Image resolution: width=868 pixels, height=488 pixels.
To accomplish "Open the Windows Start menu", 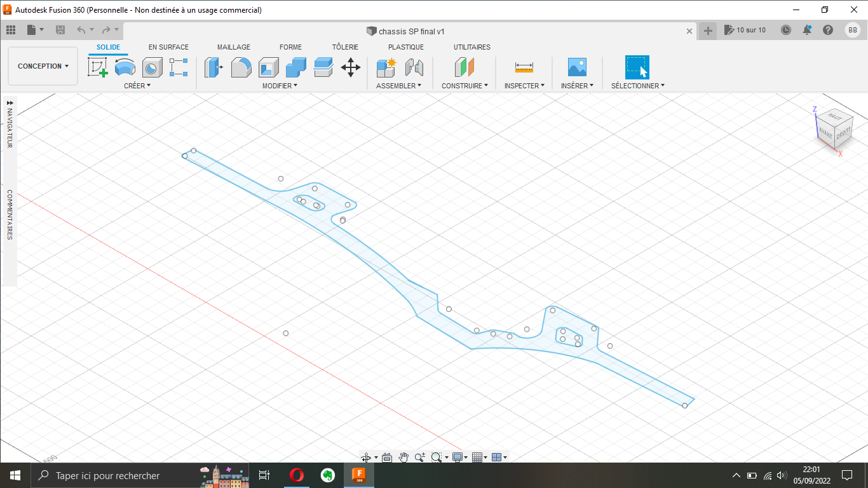I will [15, 475].
